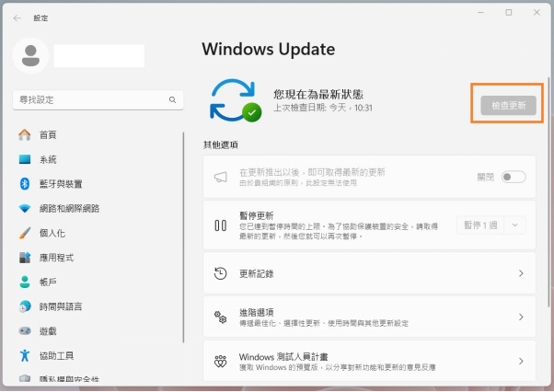Open the user account avatar
The image size is (554, 392).
click(30, 56)
